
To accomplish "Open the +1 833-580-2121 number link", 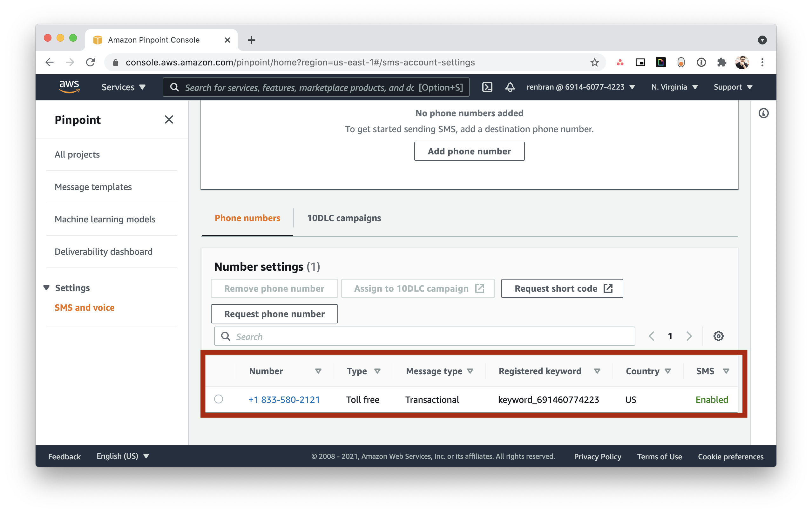I will (284, 399).
